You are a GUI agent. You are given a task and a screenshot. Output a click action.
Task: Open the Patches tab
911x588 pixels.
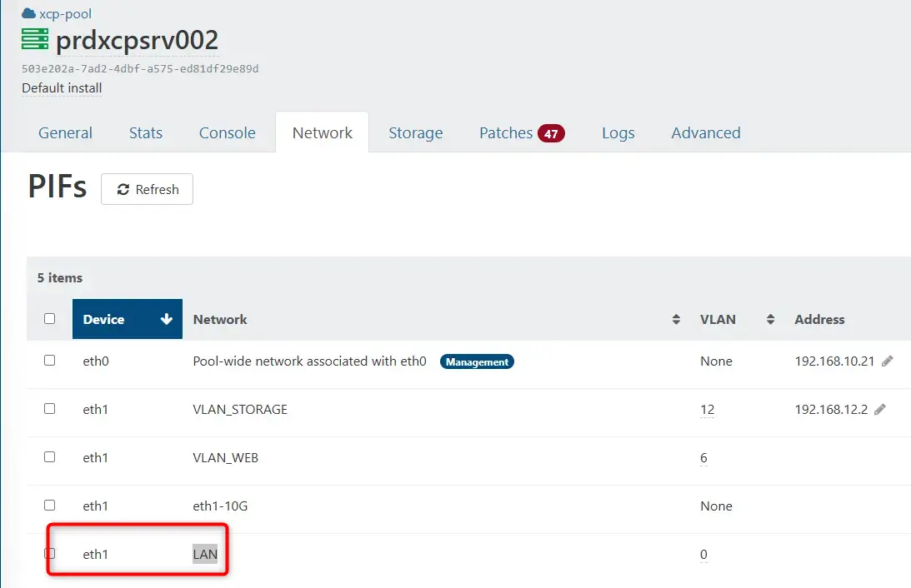(x=522, y=133)
